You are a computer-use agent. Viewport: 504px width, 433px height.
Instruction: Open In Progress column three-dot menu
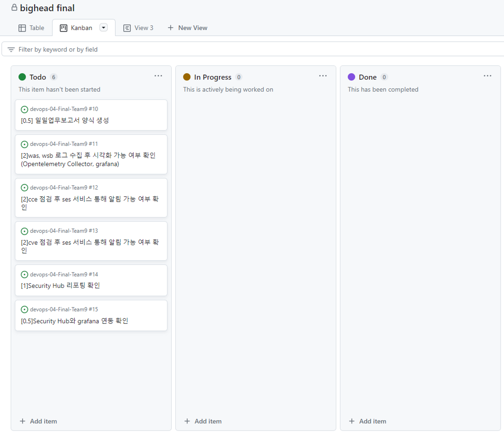[x=323, y=76]
